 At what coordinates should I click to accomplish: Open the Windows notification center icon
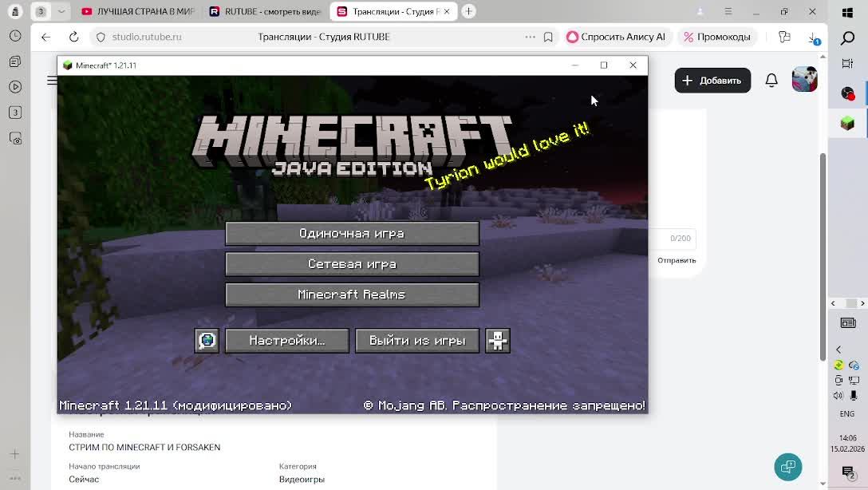coord(847,472)
